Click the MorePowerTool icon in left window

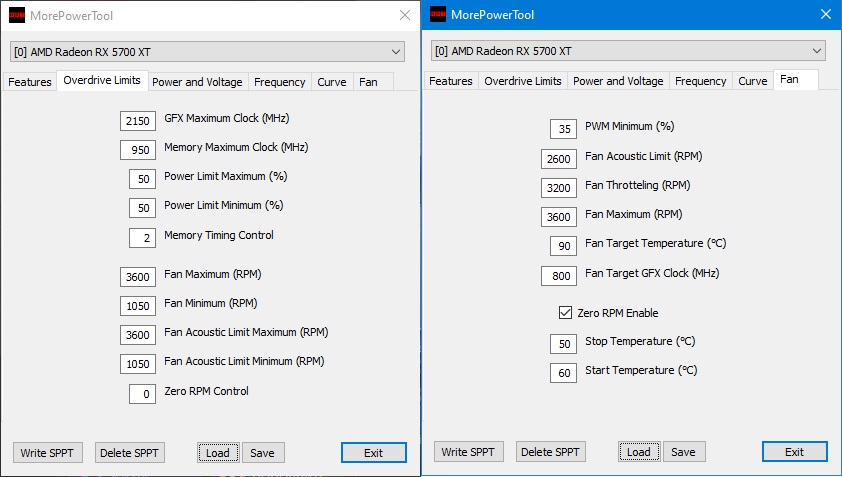pyautogui.click(x=16, y=15)
